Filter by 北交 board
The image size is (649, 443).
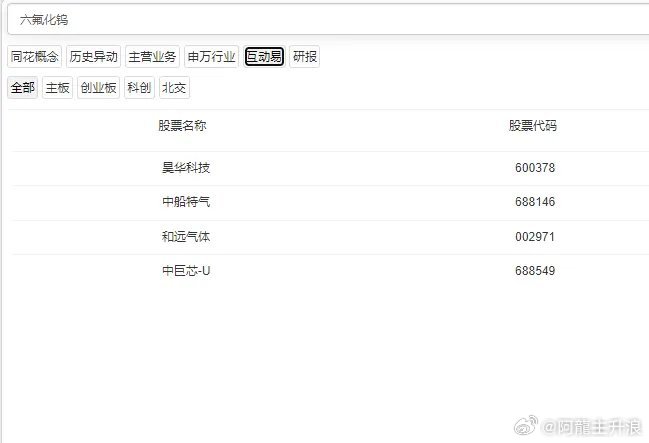(174, 87)
